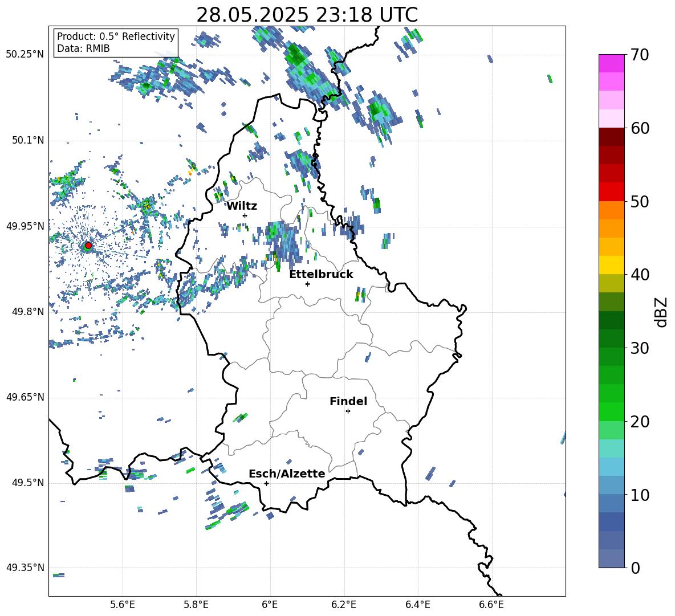Click the 5.8°E longitude label
This screenshot has width=675, height=616.
(196, 605)
